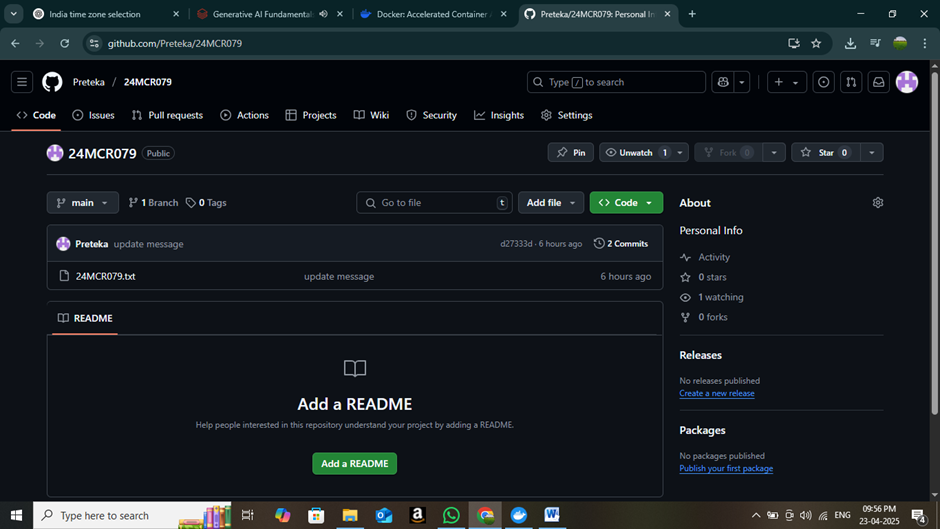The image size is (940, 529).
Task: Open header Pull requests icon
Action: 851,82
